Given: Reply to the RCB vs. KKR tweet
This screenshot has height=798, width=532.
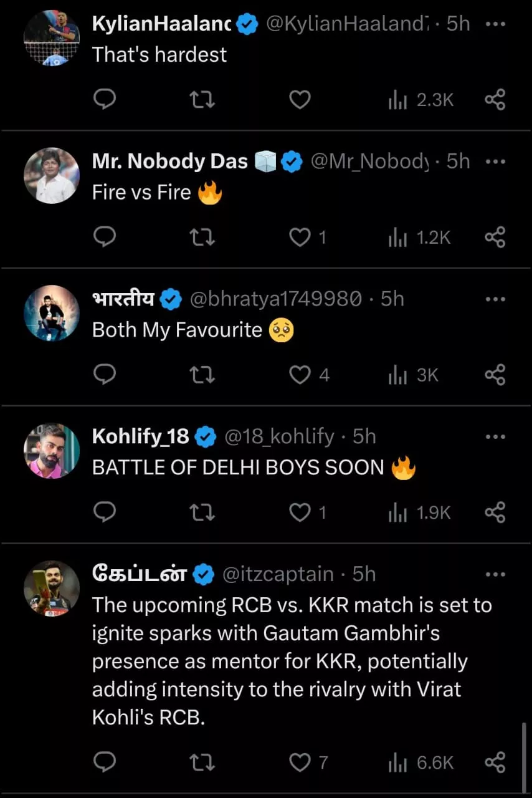Looking at the screenshot, I should click(105, 762).
